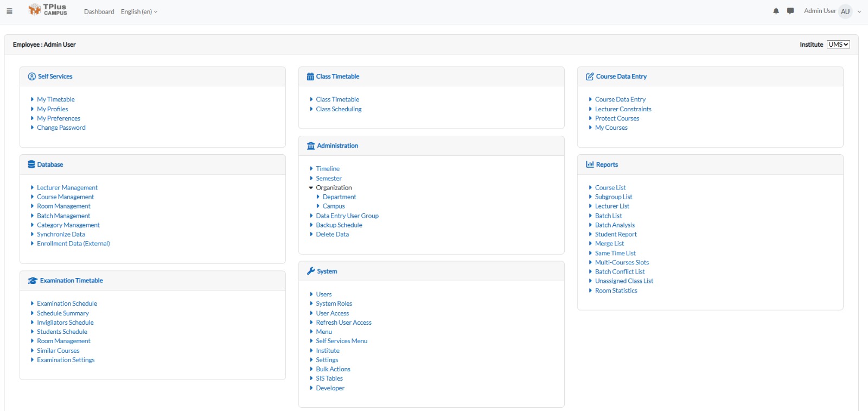The image size is (868, 411).
Task: Open the Self Services section header
Action: coord(55,77)
